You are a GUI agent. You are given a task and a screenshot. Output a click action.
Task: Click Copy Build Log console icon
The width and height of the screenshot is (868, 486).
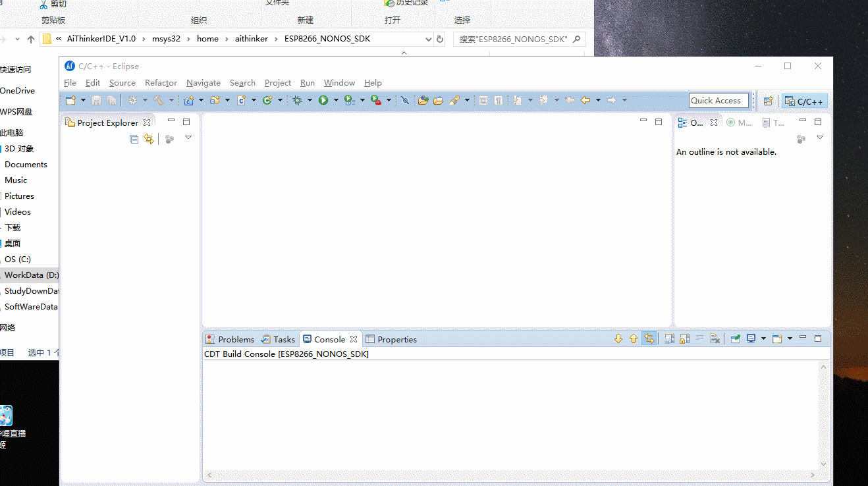(670, 338)
